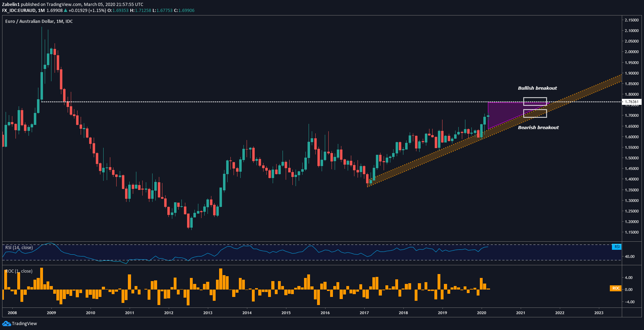The image size is (644, 330).
Task: Click the 1.50000 price axis label
Action: [632, 158]
